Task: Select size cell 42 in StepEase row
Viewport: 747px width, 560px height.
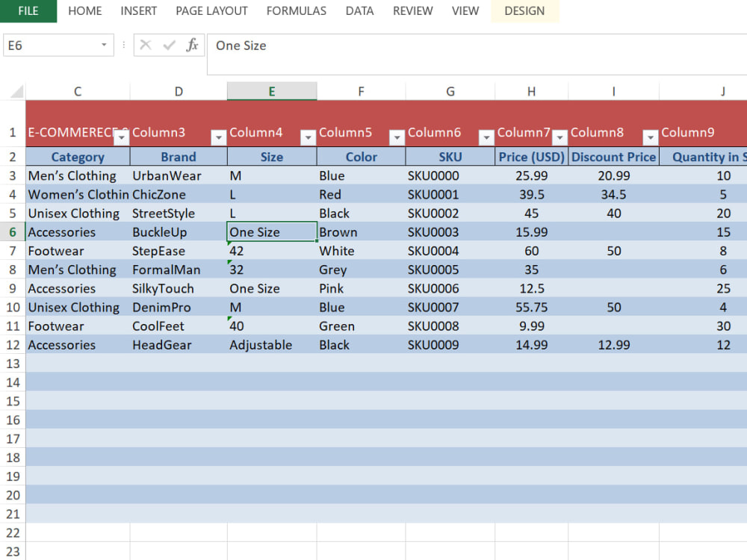Action: (272, 251)
